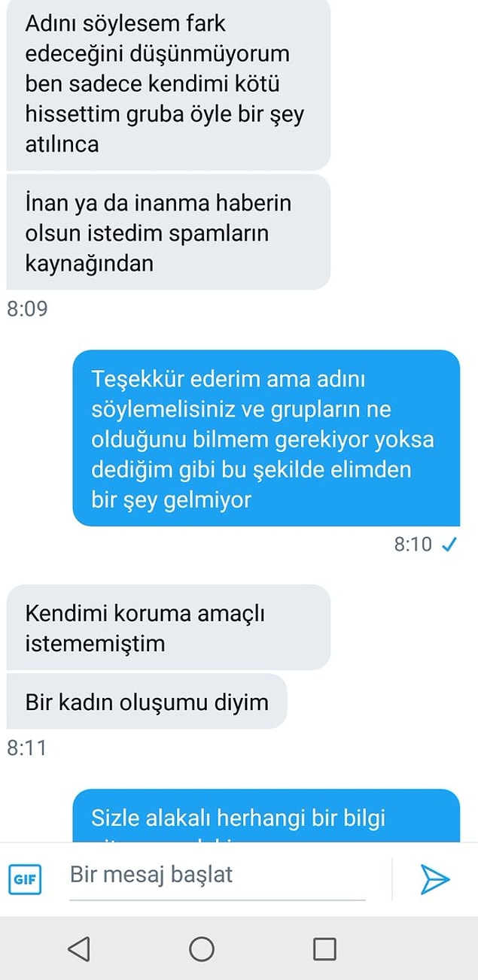478x980 pixels.
Task: Tap the blue "Teşekkür ederim ama adını" message
Action: [266, 438]
